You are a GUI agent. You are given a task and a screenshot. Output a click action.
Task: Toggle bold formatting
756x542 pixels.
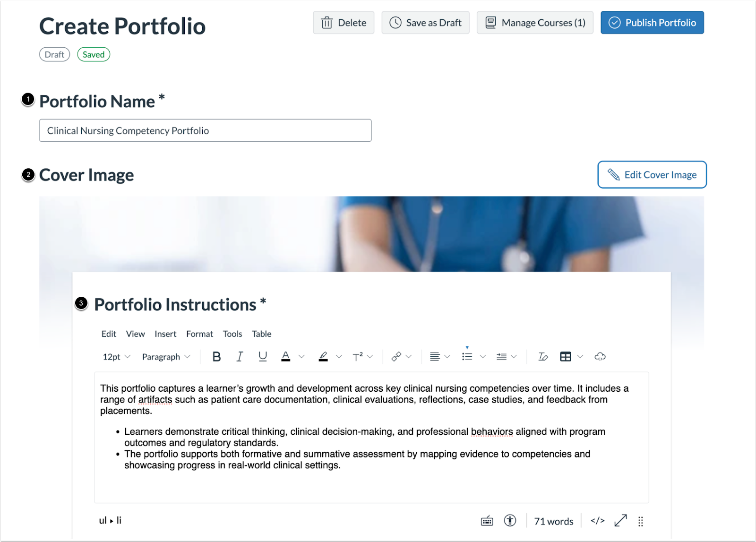[x=216, y=356]
